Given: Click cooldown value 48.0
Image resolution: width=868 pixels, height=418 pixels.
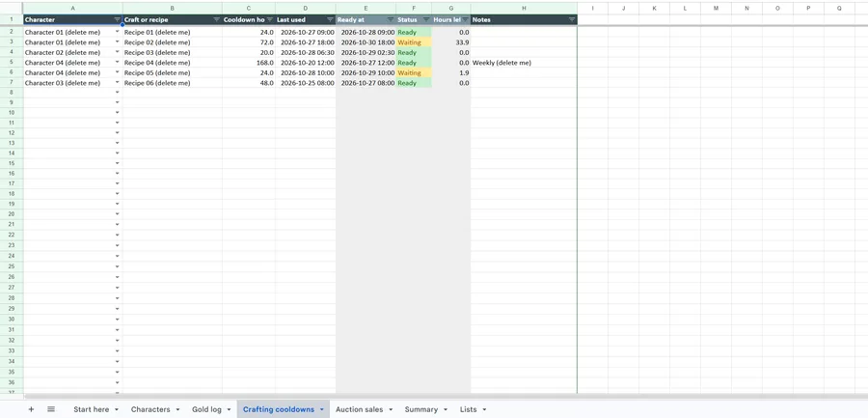Looking at the screenshot, I should click(x=249, y=83).
